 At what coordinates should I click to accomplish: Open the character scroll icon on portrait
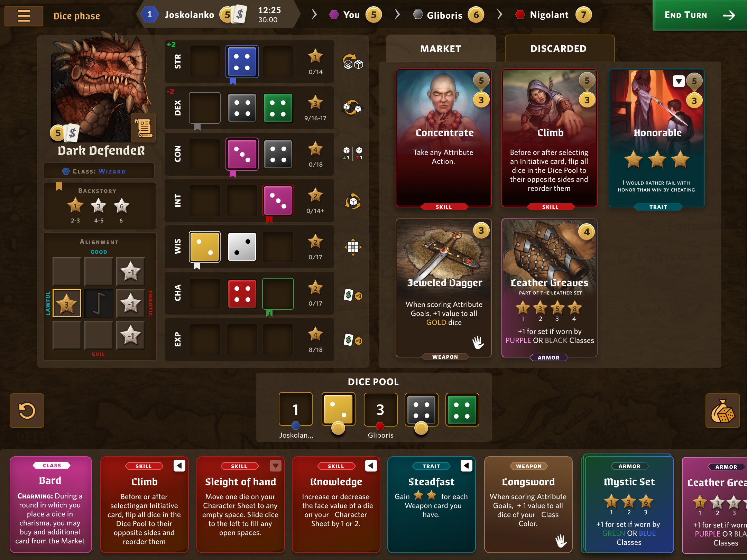pos(143,128)
